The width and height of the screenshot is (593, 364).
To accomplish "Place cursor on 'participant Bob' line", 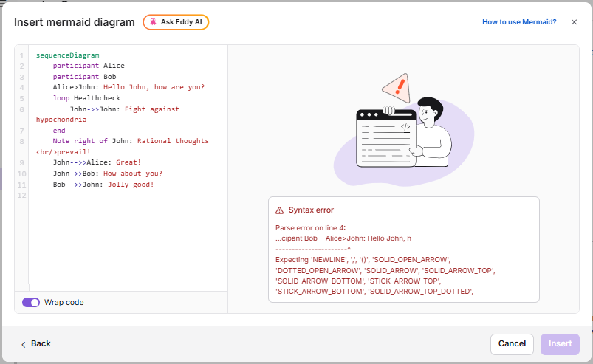I will click(84, 77).
